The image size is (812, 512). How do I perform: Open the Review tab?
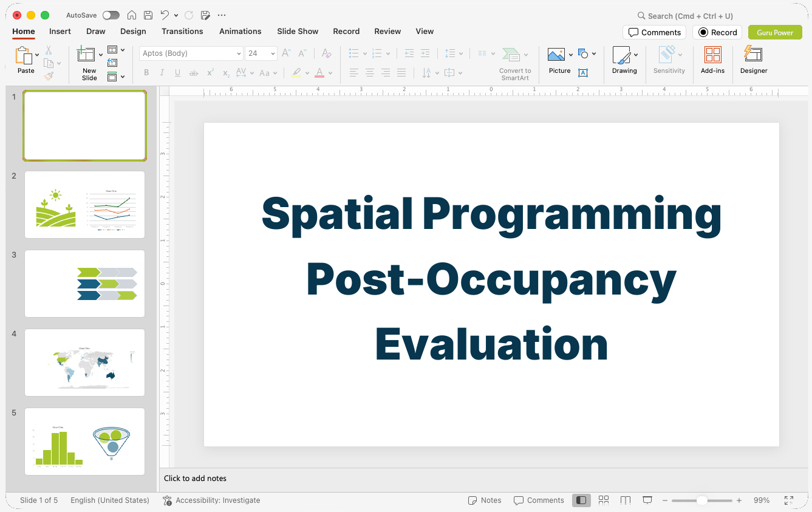387,32
